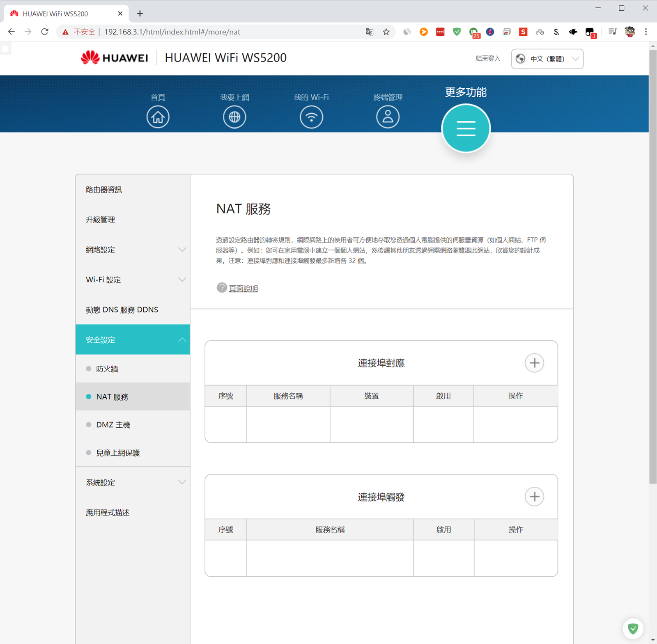Click the Home (首頁) house icon
This screenshot has height=644, width=657.
(158, 117)
